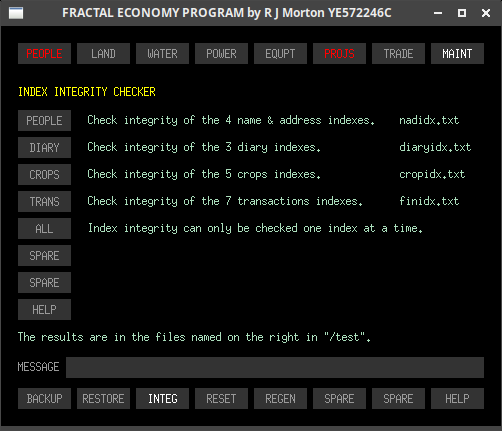Go to the EQUPT tab
This screenshot has width=502, height=431.
coord(280,53)
